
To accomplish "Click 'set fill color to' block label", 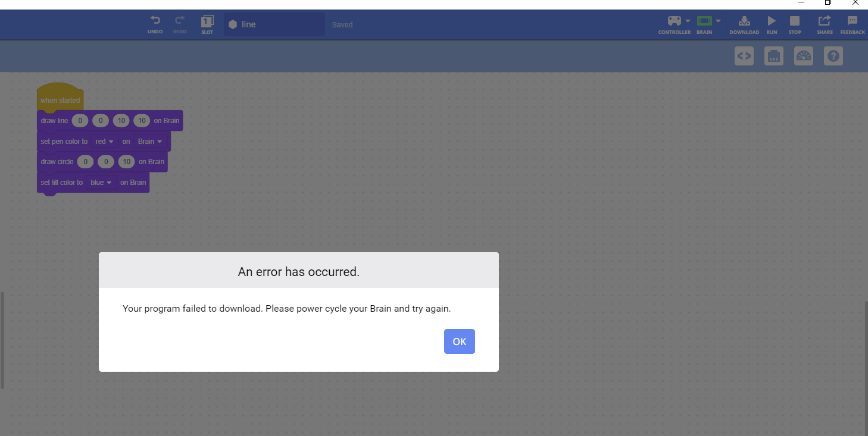I will [x=62, y=183].
